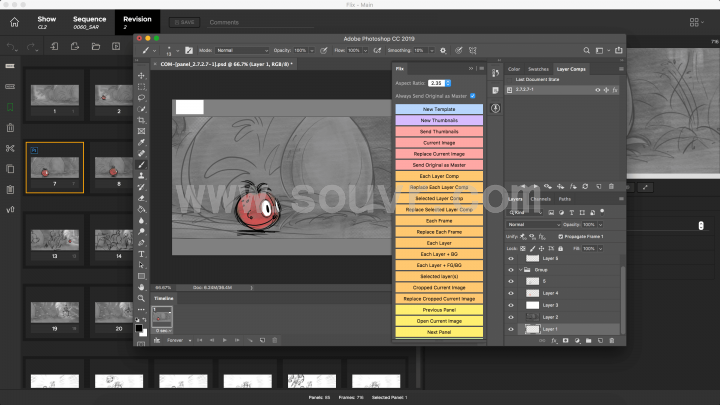Select the Pen tool
Viewport: 720px width, 405px height.
(141, 242)
